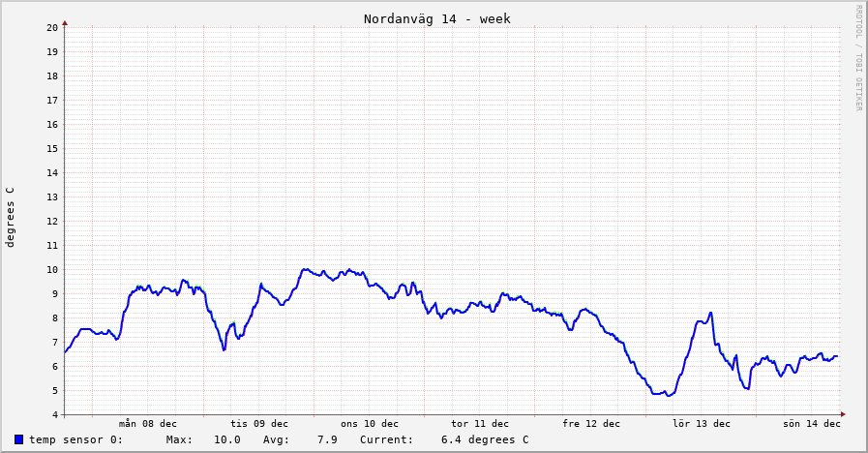Select the 'tis 09 dec' date label
868x453 pixels.
[259, 423]
